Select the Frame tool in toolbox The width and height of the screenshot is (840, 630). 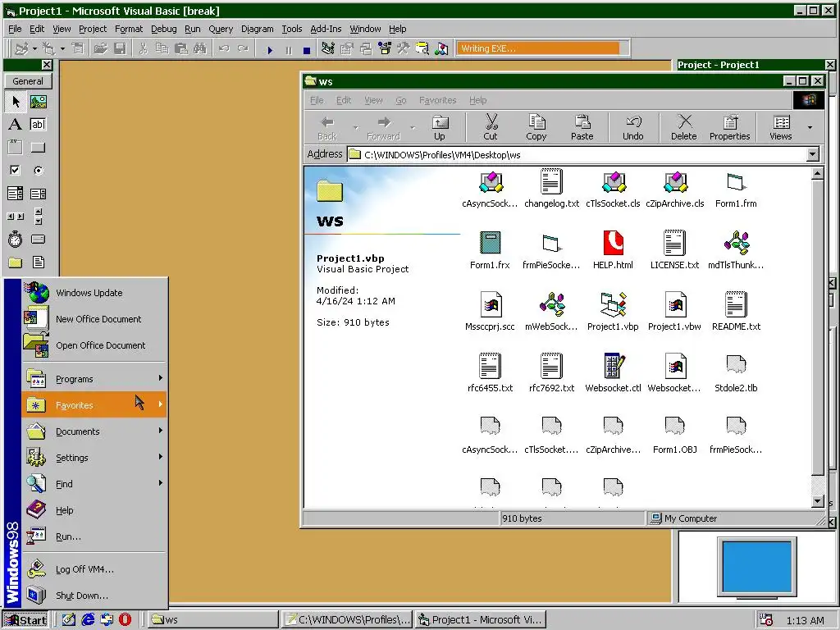(x=16, y=148)
